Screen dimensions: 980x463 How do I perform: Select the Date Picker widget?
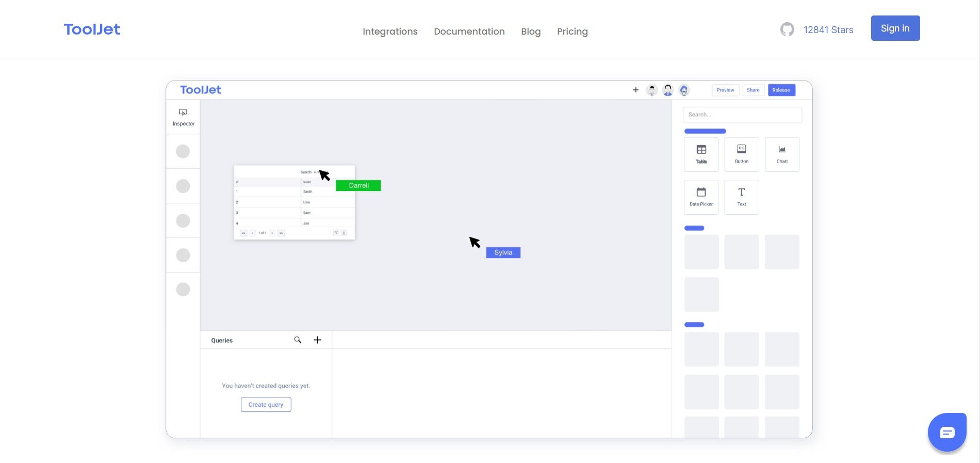(x=701, y=197)
